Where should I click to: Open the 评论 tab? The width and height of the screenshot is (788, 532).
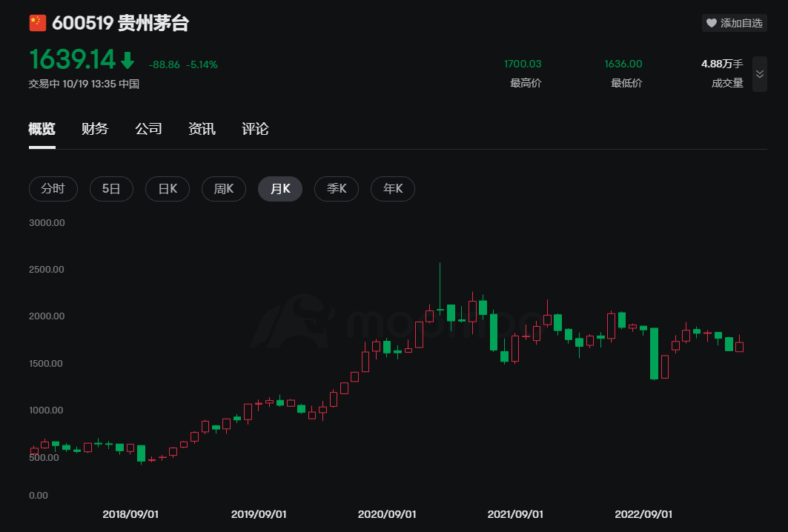click(x=255, y=129)
